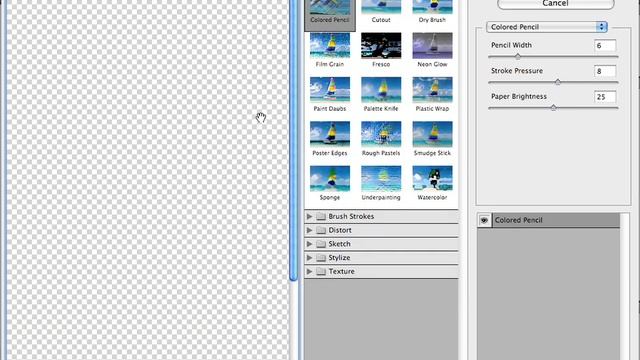Select the Colored Pencil filter thumbnail
The width and height of the screenshot is (640, 360).
(x=330, y=7)
